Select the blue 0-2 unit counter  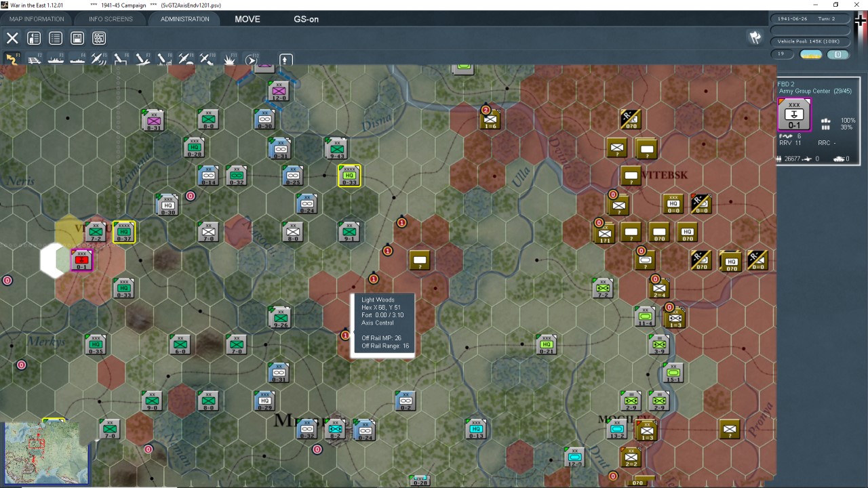405,401
